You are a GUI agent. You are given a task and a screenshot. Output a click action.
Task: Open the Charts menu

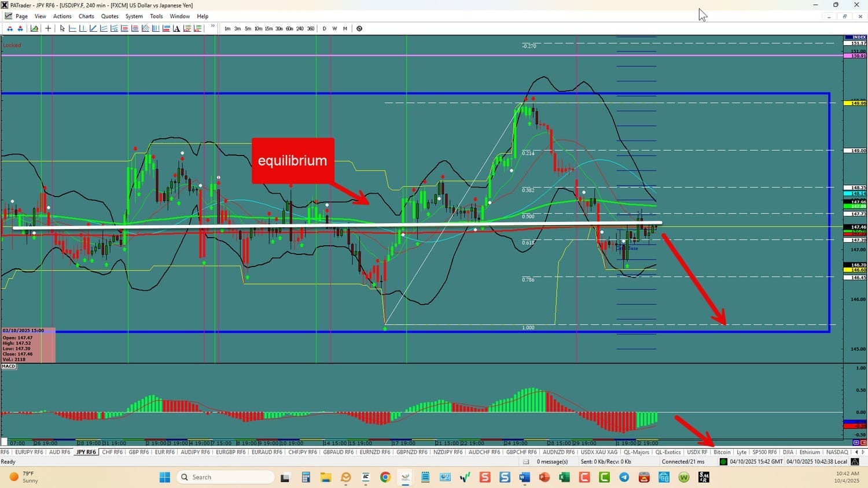coord(86,16)
